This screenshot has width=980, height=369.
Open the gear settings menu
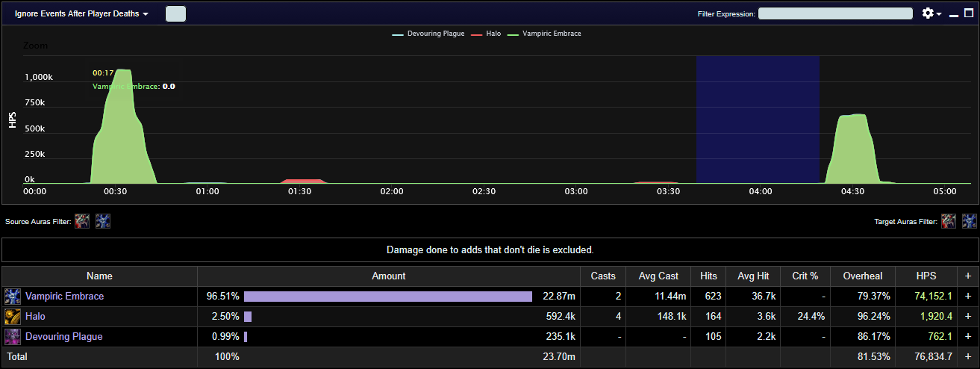(x=931, y=13)
